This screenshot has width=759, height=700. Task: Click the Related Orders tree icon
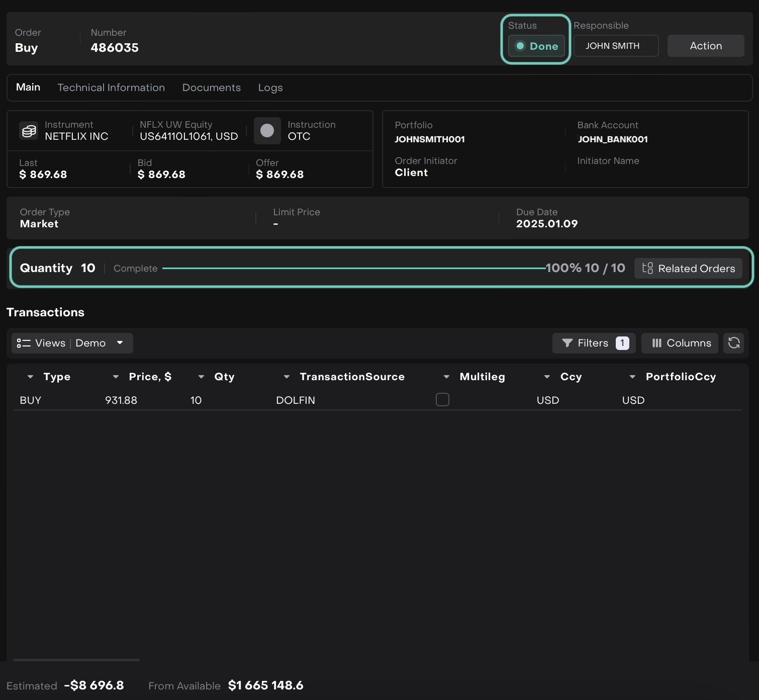coord(647,268)
